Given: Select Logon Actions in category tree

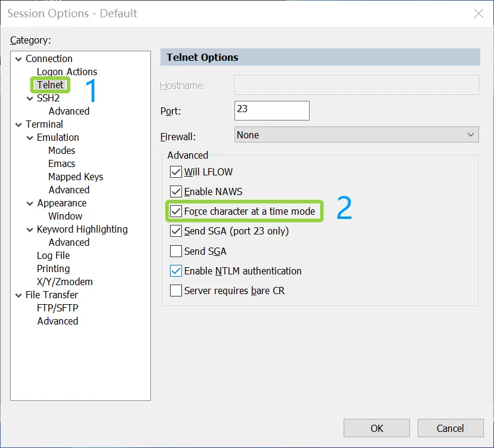Looking at the screenshot, I should coord(67,72).
